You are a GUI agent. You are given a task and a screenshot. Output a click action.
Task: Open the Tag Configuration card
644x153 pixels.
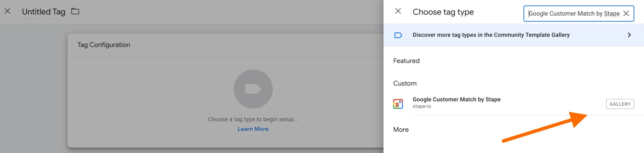coord(104,45)
